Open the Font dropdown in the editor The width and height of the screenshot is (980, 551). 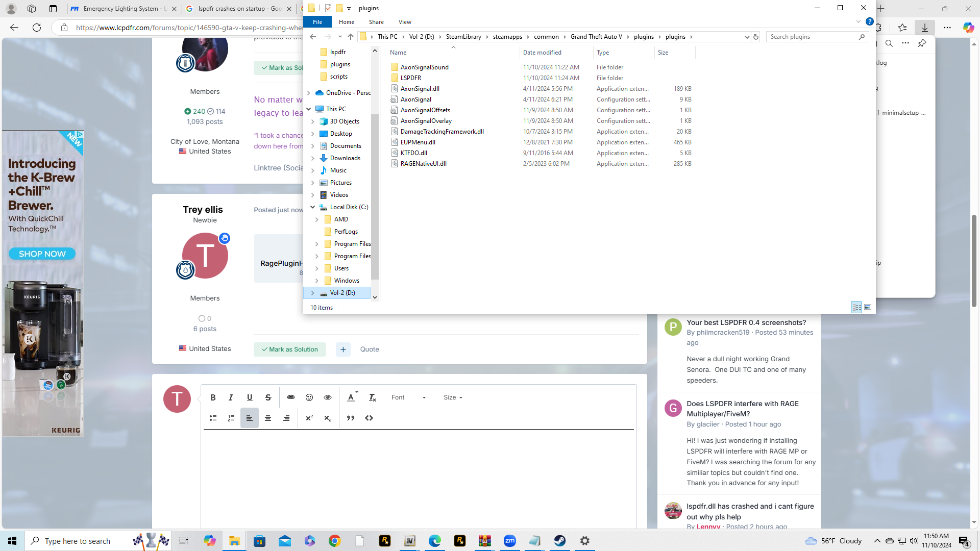408,397
